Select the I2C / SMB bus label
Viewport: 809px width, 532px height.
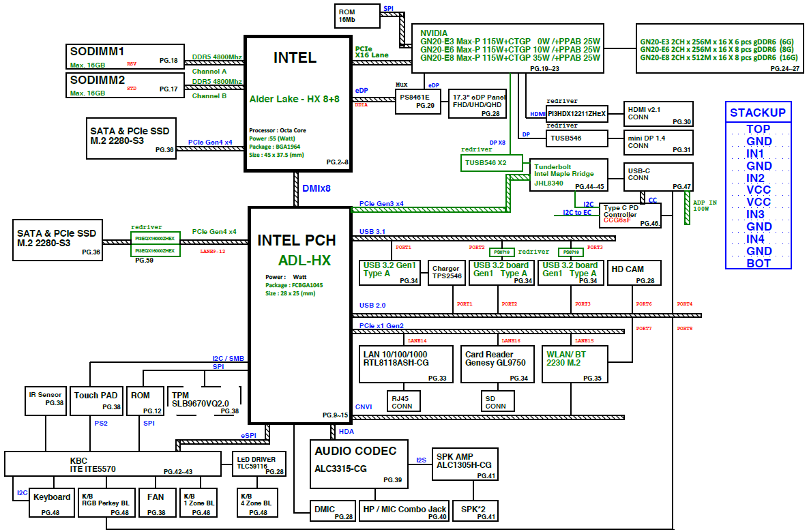point(228,359)
